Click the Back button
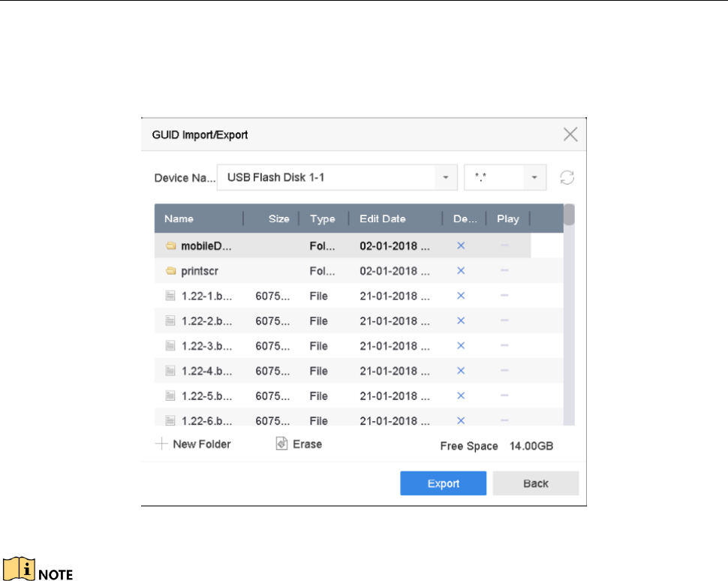Screen dimensions: 728x581 (535, 483)
